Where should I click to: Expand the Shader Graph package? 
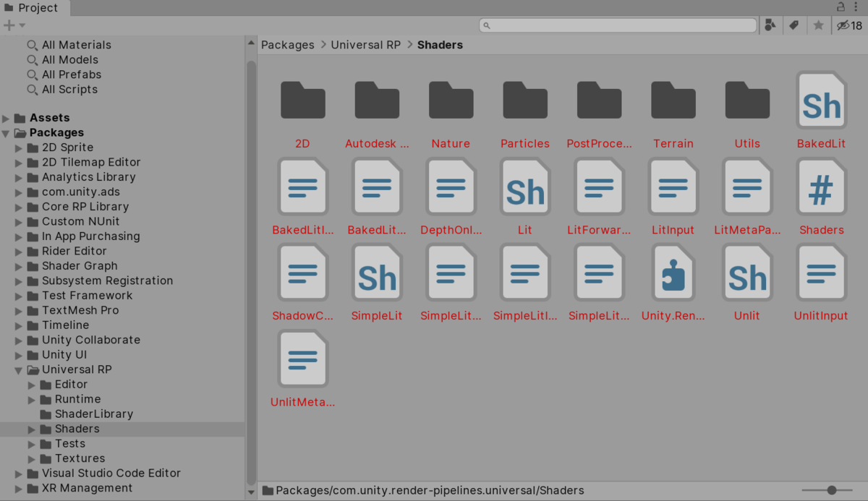point(20,266)
